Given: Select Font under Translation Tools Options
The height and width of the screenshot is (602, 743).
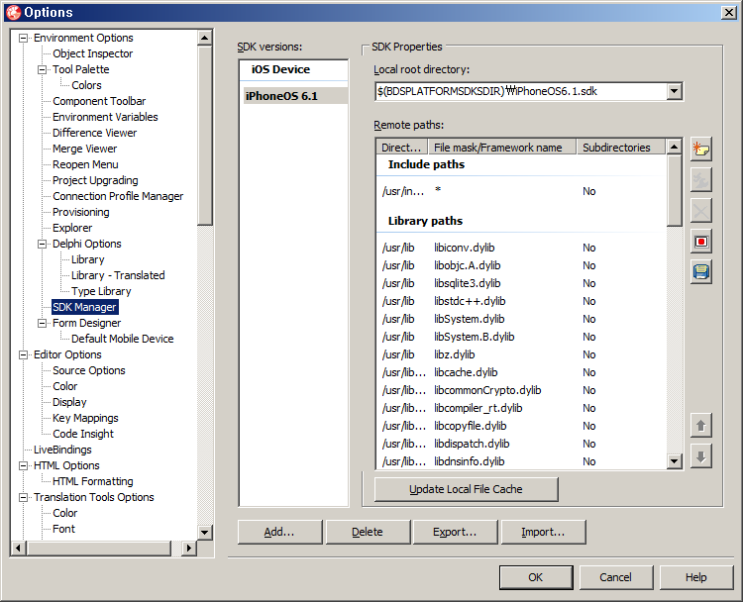Looking at the screenshot, I should click(63, 529).
